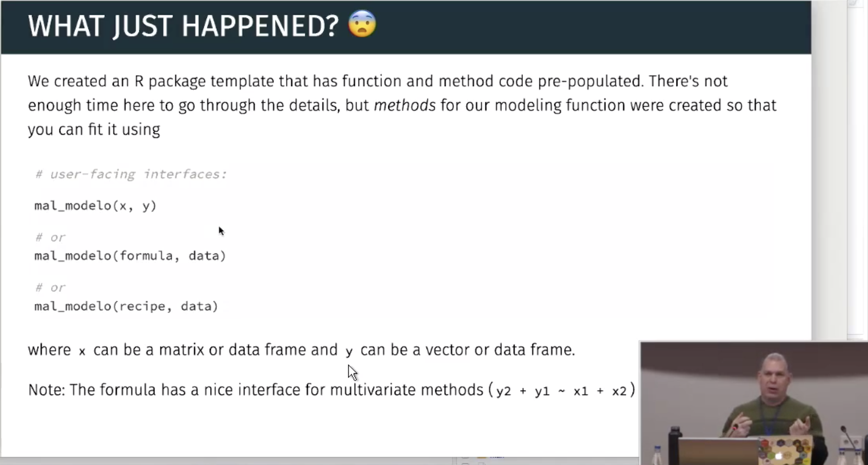The image size is (868, 465).
Task: Click the 'Note:' text starting the last line
Action: click(47, 390)
